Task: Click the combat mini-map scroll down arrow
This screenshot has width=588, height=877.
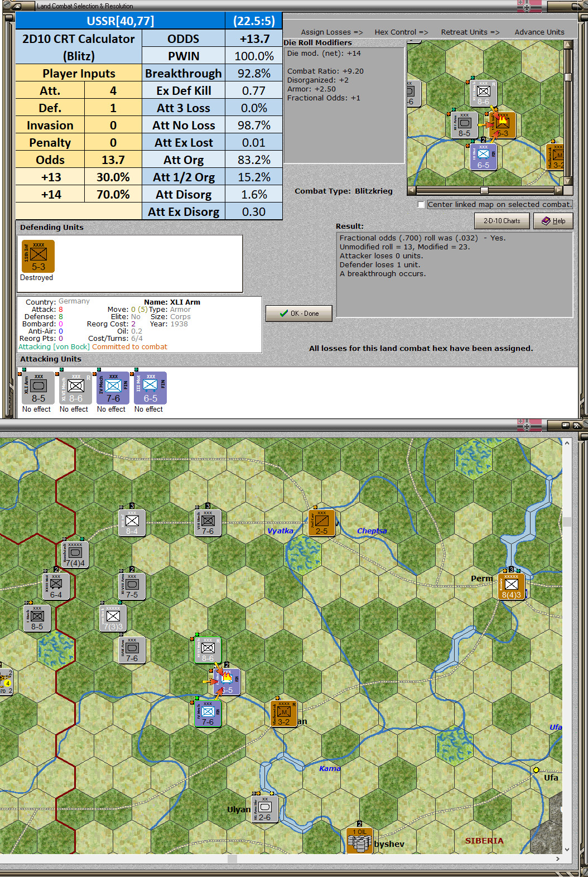Action: pyautogui.click(x=568, y=181)
